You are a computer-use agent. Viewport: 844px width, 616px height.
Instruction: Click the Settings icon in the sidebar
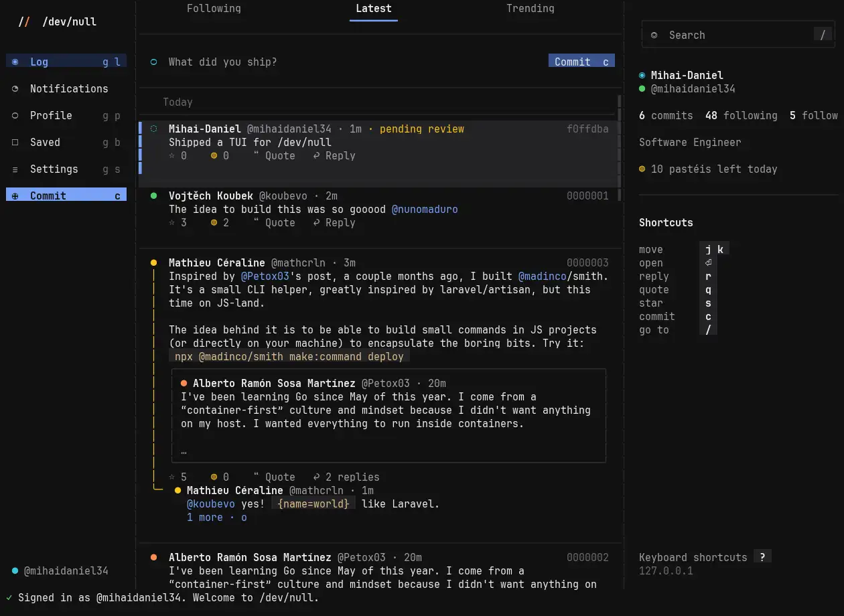coord(15,169)
